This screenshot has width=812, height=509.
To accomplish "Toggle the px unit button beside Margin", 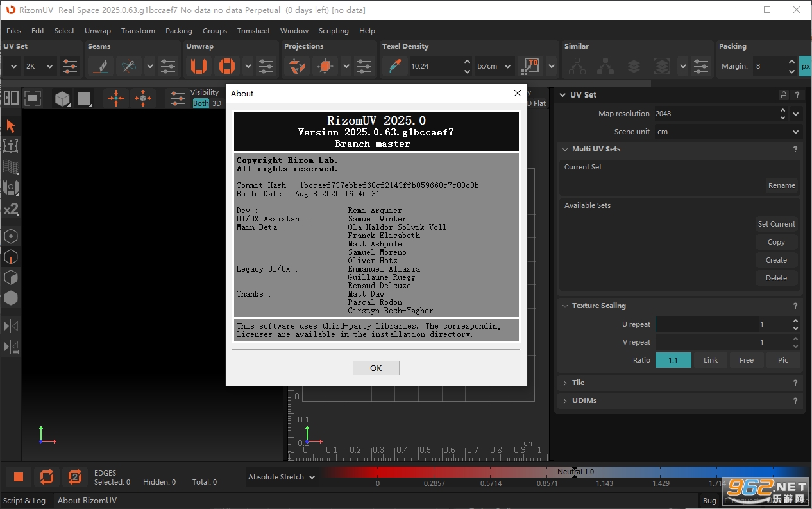I will pyautogui.click(x=805, y=66).
